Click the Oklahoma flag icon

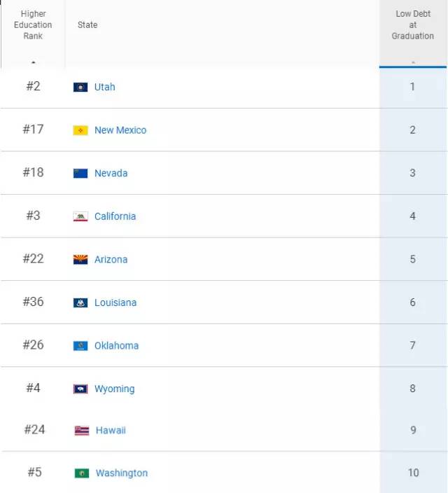click(x=80, y=345)
